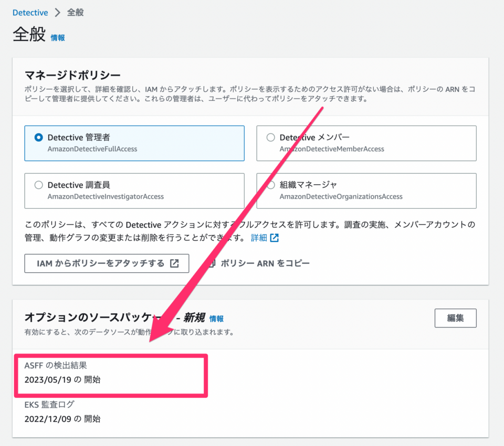The height and width of the screenshot is (446, 504).
Task: Click the EKS 監査ログ entry
Action: coord(49,405)
